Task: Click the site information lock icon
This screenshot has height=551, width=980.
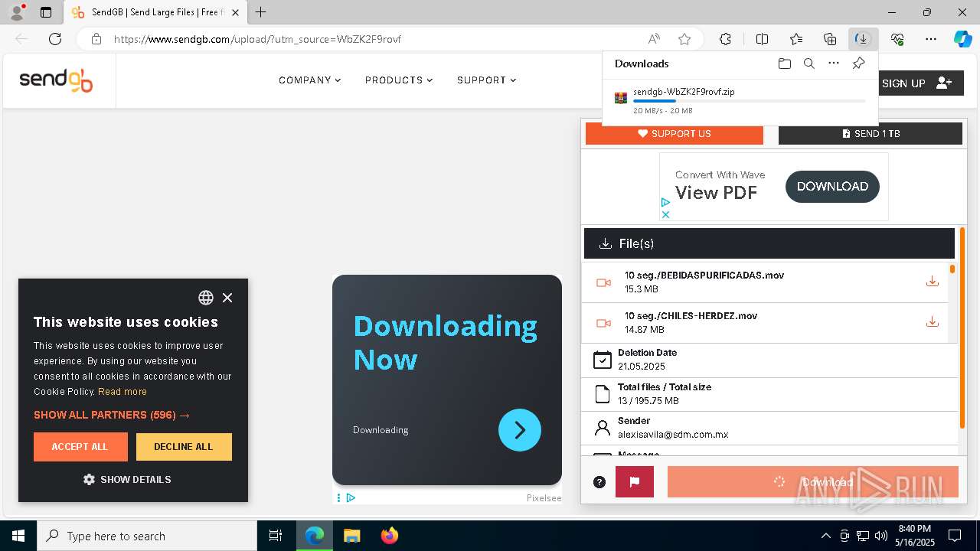Action: (96, 39)
